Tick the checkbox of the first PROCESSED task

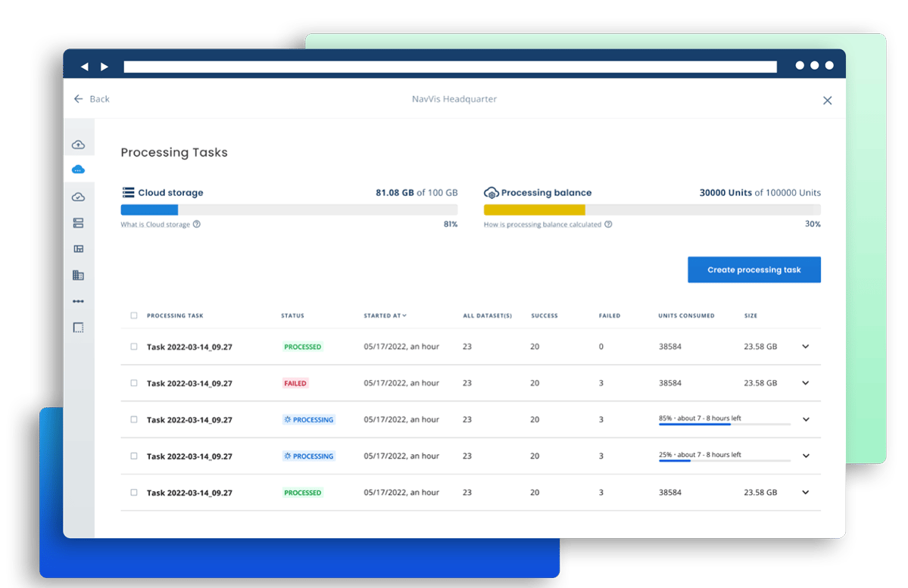pos(134,347)
